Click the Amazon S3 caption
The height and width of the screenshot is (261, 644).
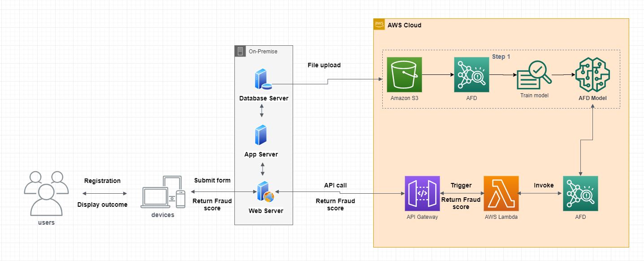(x=405, y=98)
